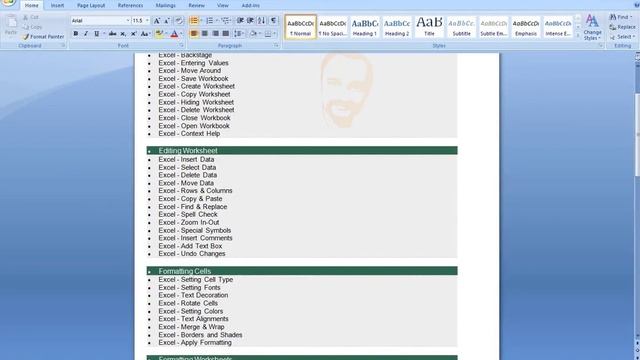Click the Justify alignment icon
The image size is (640, 360).
click(x=225, y=34)
